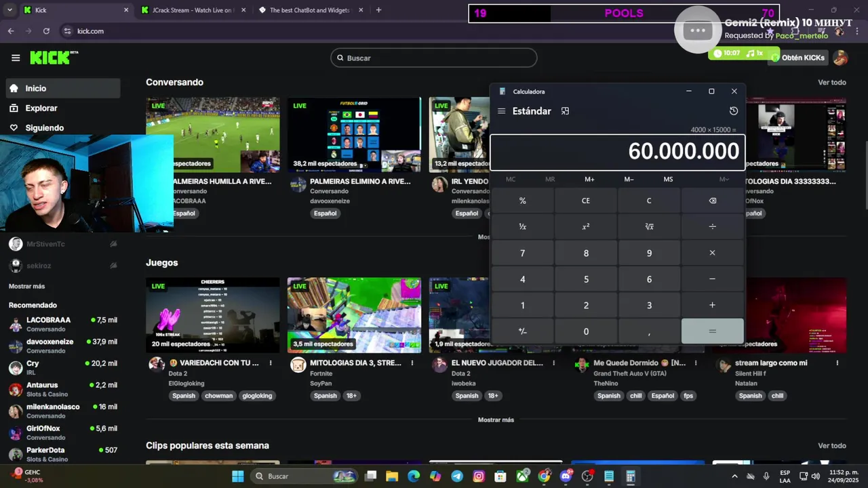Image resolution: width=868 pixels, height=488 pixels.
Task: Click calculator digit 0
Action: coord(586,331)
